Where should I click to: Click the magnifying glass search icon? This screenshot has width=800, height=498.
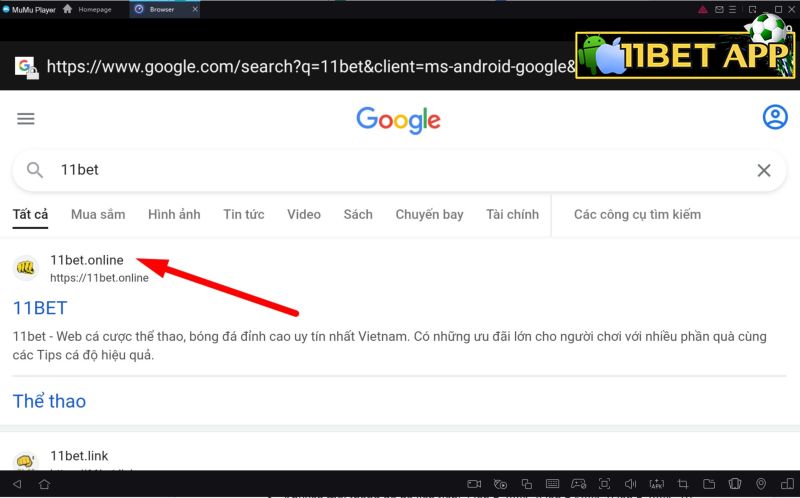tap(35, 170)
